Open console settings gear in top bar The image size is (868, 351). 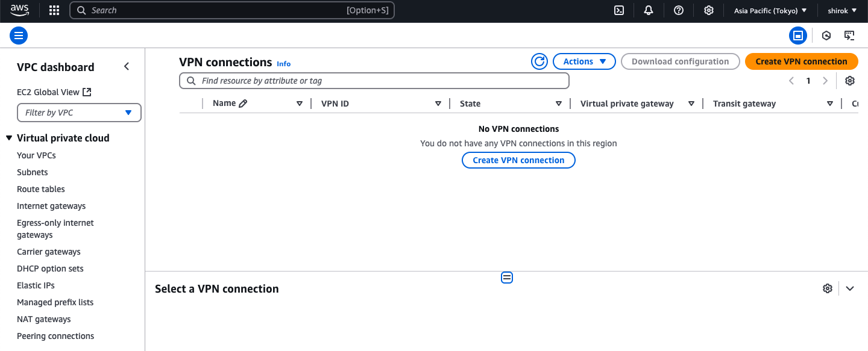[x=709, y=10]
